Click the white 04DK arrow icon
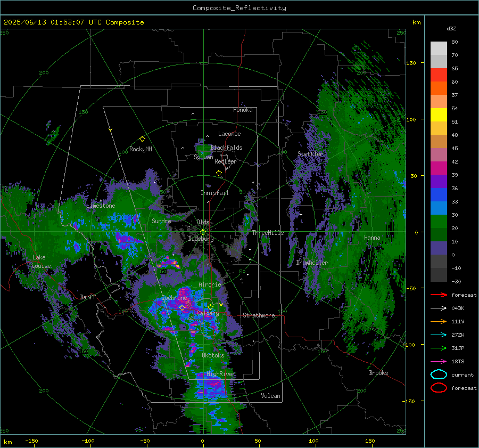This screenshot has height=448, width=479. tap(439, 308)
